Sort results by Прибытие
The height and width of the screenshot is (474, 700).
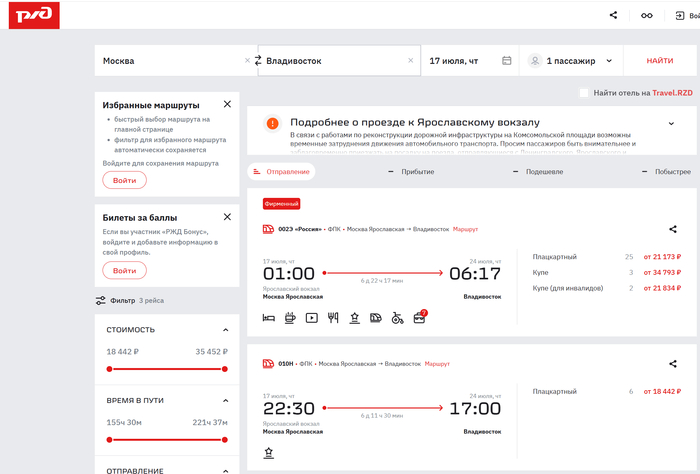(x=417, y=172)
